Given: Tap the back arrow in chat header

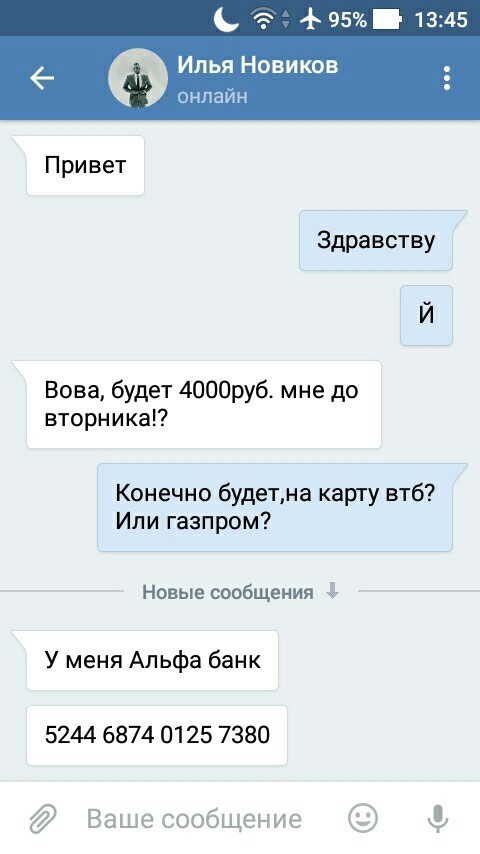Looking at the screenshot, I should pyautogui.click(x=42, y=78).
